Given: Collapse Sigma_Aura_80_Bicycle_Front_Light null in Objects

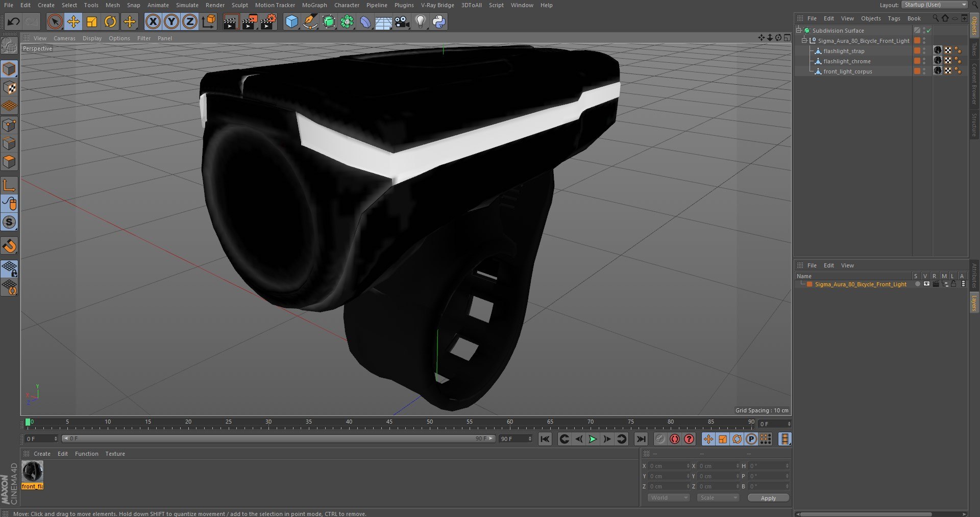Looking at the screenshot, I should click(804, 40).
